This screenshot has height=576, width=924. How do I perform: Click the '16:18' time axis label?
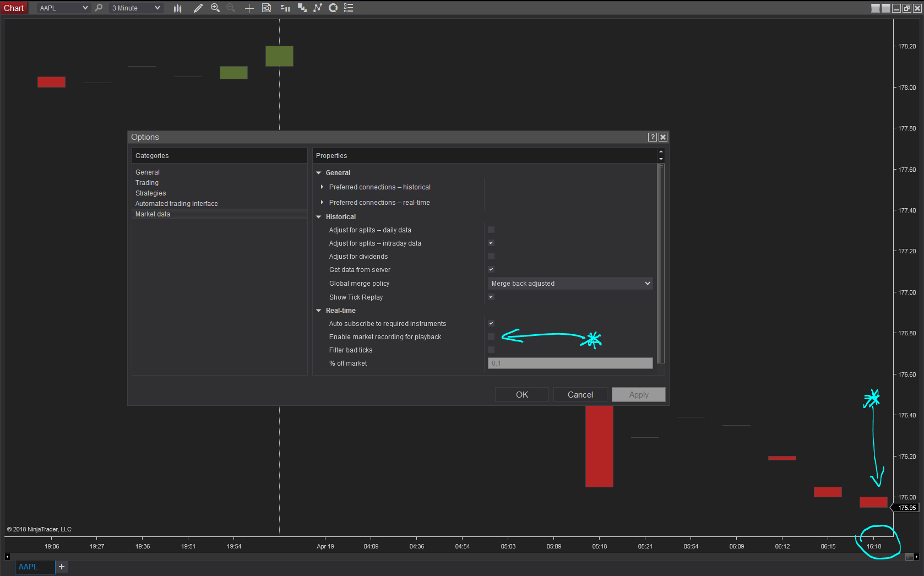pyautogui.click(x=874, y=546)
